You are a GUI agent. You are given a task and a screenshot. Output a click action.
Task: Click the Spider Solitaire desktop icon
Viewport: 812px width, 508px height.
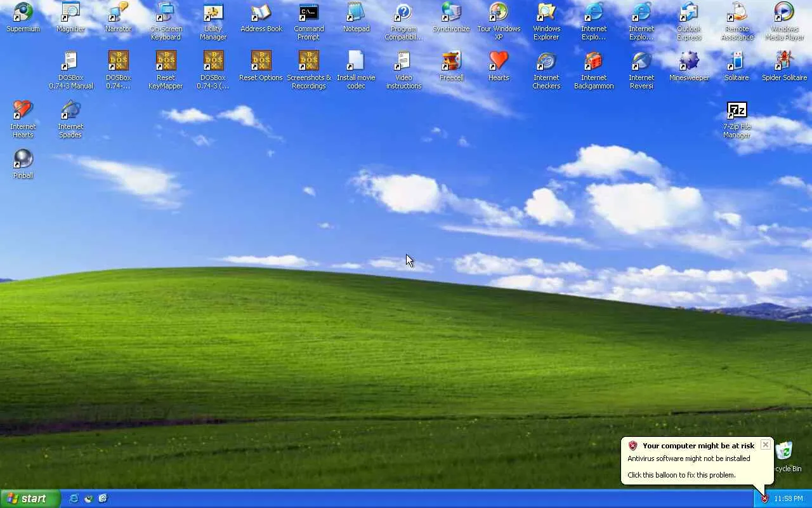pos(784,67)
